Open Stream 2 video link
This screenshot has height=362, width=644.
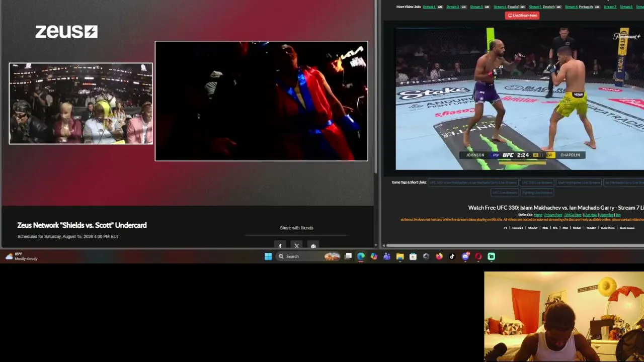tap(453, 7)
